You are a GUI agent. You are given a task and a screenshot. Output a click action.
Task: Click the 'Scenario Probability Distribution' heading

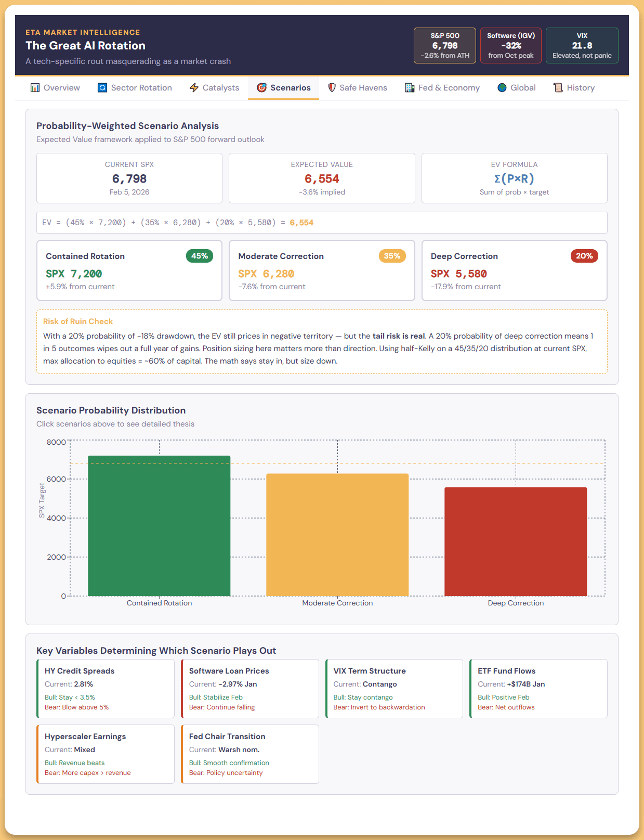pos(111,410)
